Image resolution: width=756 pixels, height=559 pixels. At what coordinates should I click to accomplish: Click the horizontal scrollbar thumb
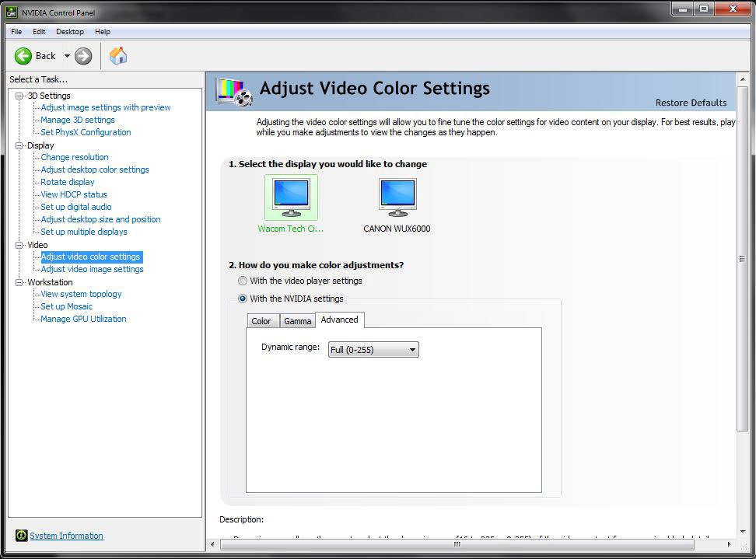click(457, 544)
